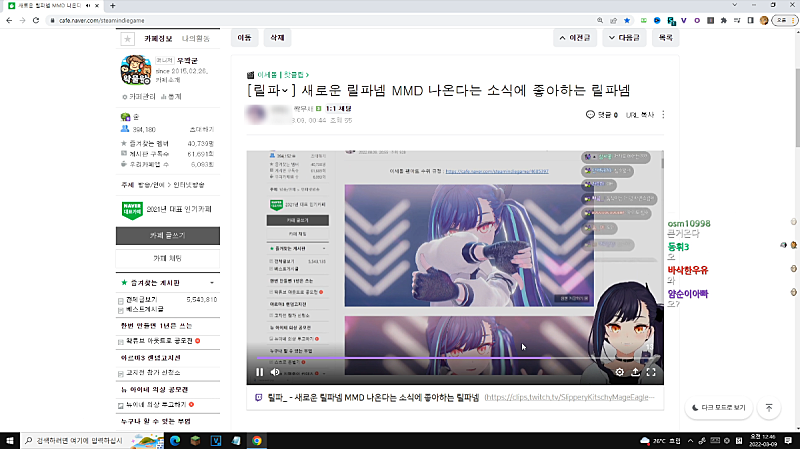Viewport: 800px width, 449px height.
Task: Go back using browser back arrow
Action: coord(9,20)
